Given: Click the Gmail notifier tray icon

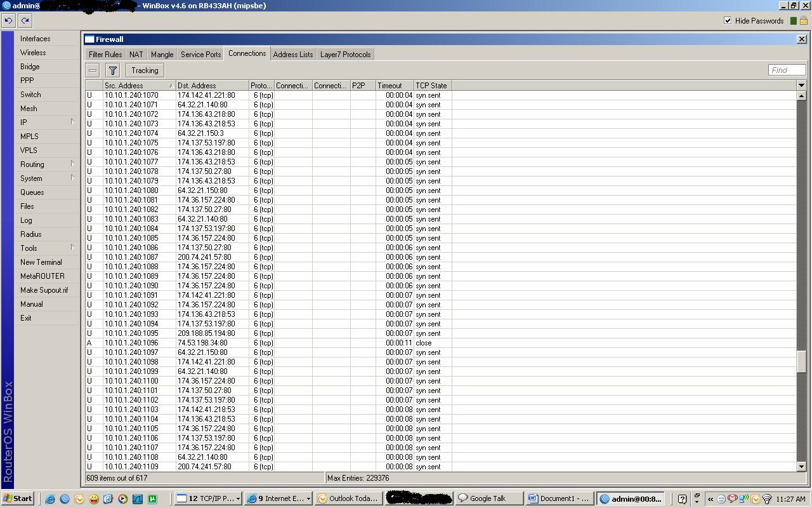Looking at the screenshot, I should pos(732,498).
